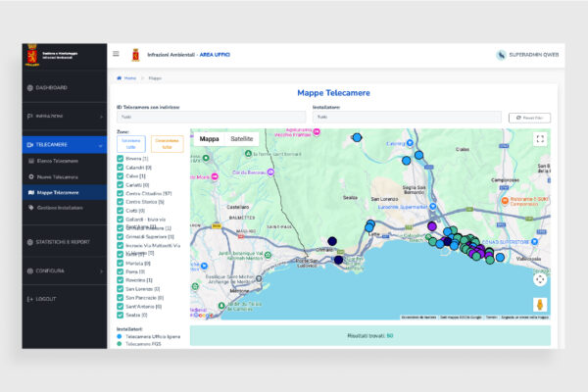Click the map camera controls pan icon
The height and width of the screenshot is (392, 588).
coord(540,279)
